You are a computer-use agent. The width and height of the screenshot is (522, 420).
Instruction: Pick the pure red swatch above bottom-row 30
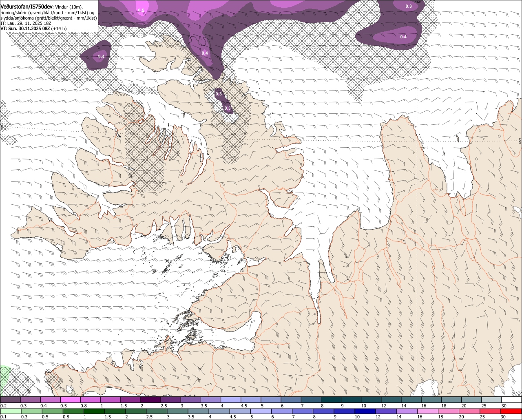pos(511,411)
